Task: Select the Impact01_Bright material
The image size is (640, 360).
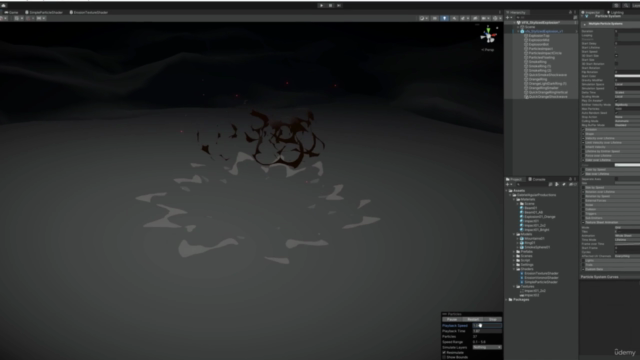Action: 537,230
